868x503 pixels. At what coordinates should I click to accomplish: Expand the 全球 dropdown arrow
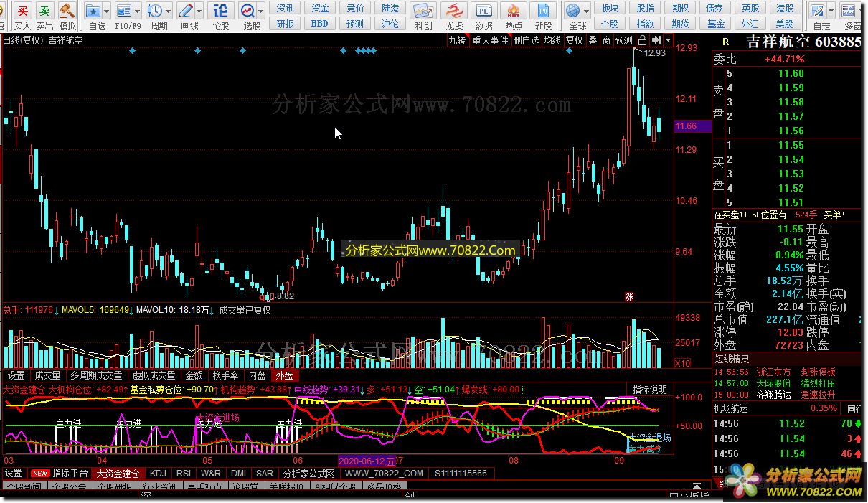[586, 11]
